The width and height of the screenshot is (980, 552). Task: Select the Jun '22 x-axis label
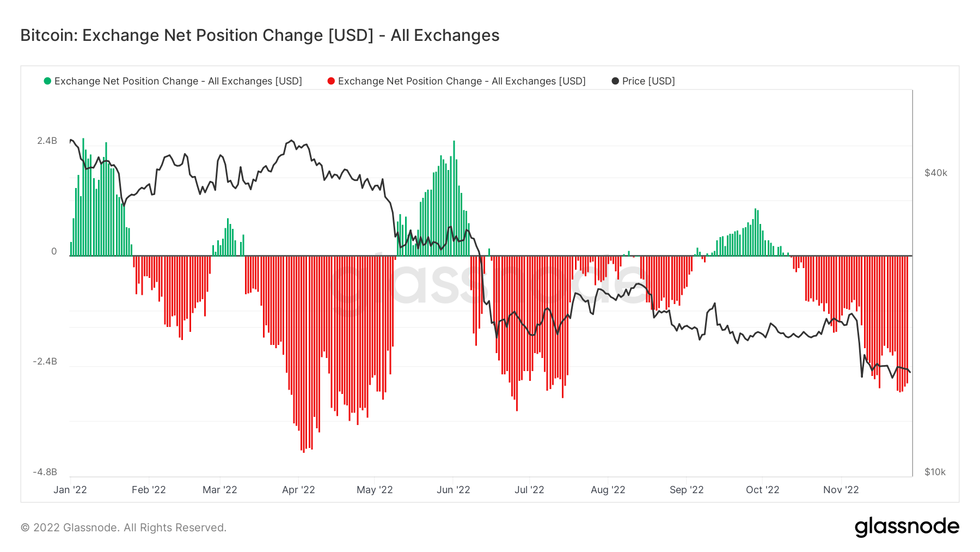[x=453, y=489]
